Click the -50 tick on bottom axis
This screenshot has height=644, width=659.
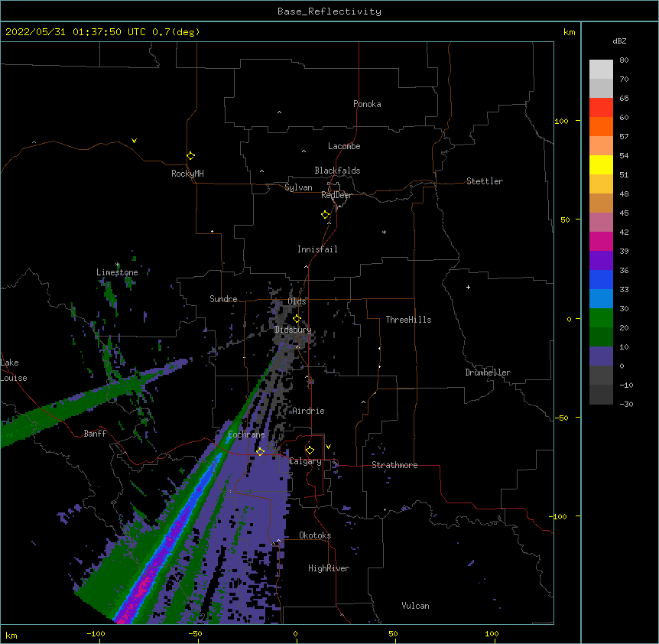[195, 634]
